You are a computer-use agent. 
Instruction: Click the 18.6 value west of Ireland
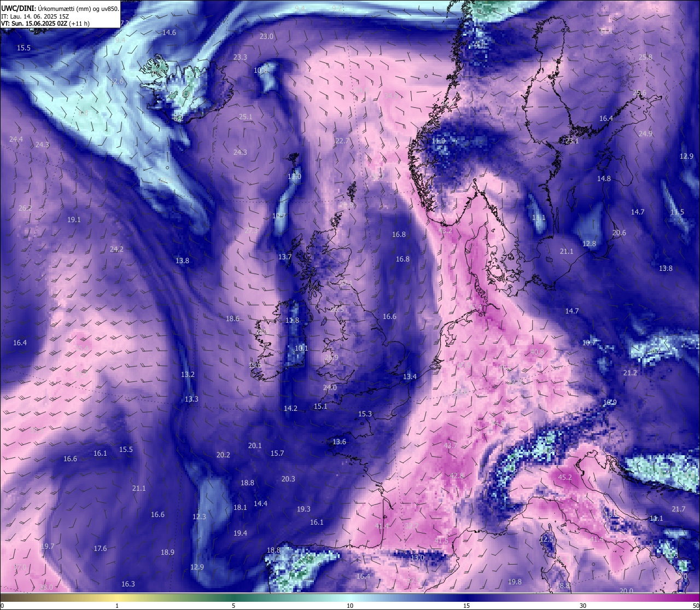[x=233, y=319]
